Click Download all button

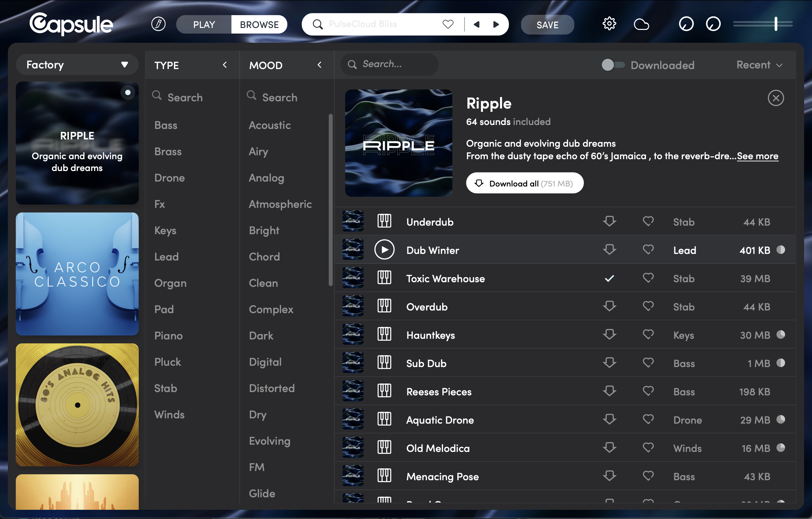[524, 183]
